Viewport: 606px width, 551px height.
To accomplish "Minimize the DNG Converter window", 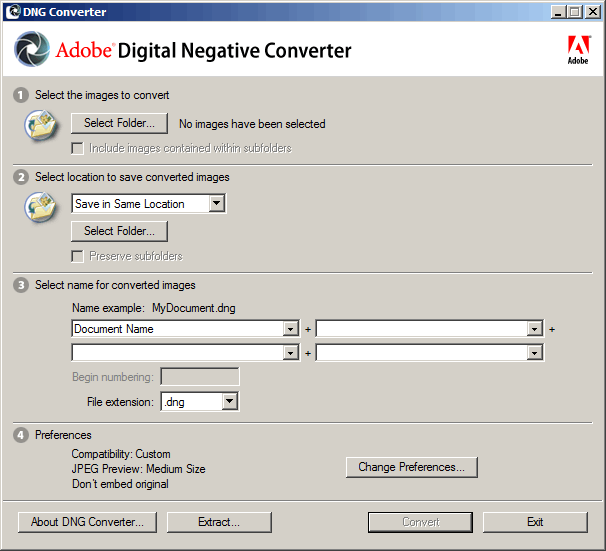I will (558, 12).
